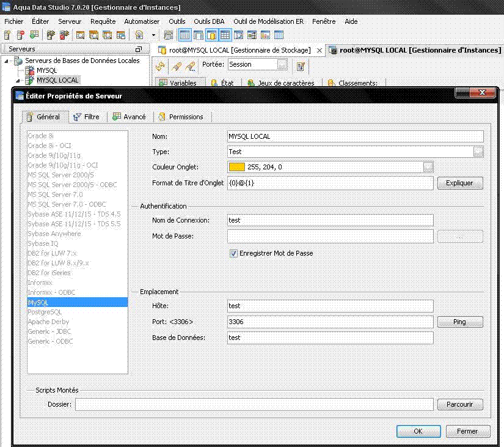Viewport: 504px width, 447px height.
Task: Select MySQL in the server type list
Action: 78,303
